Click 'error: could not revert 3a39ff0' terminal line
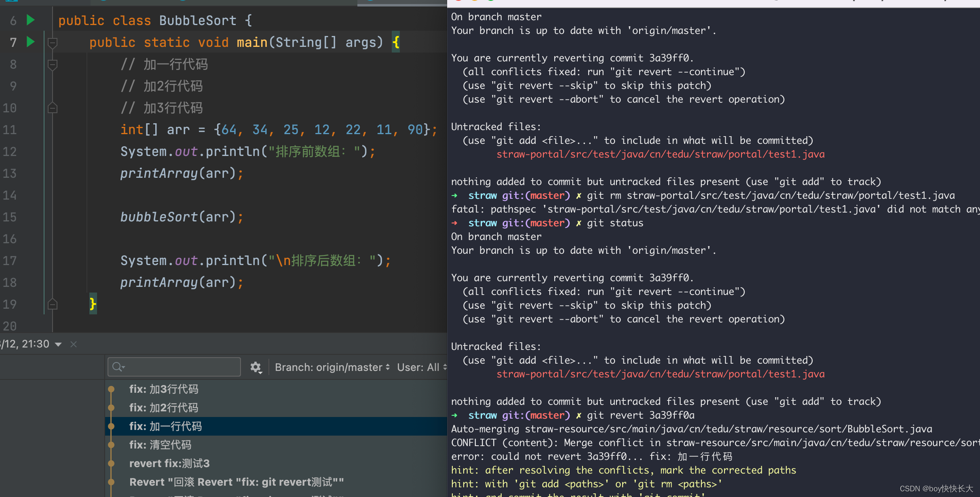980x497 pixels. click(x=591, y=456)
